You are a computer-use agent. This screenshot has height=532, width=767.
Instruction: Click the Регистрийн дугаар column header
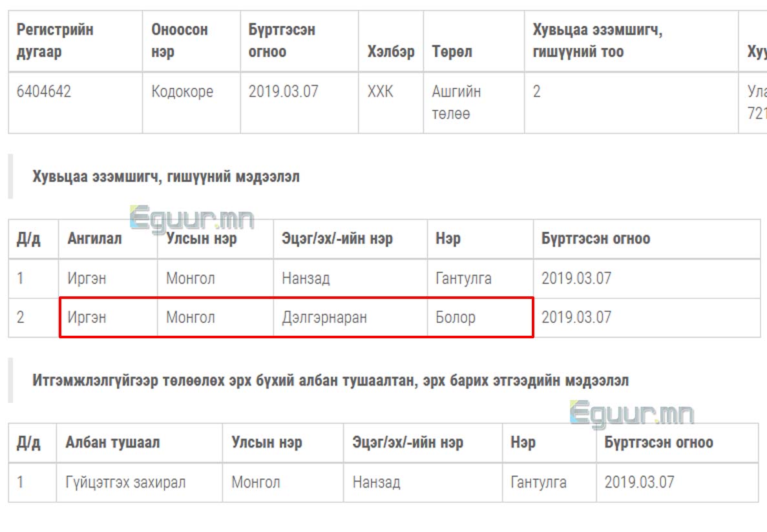(55, 41)
